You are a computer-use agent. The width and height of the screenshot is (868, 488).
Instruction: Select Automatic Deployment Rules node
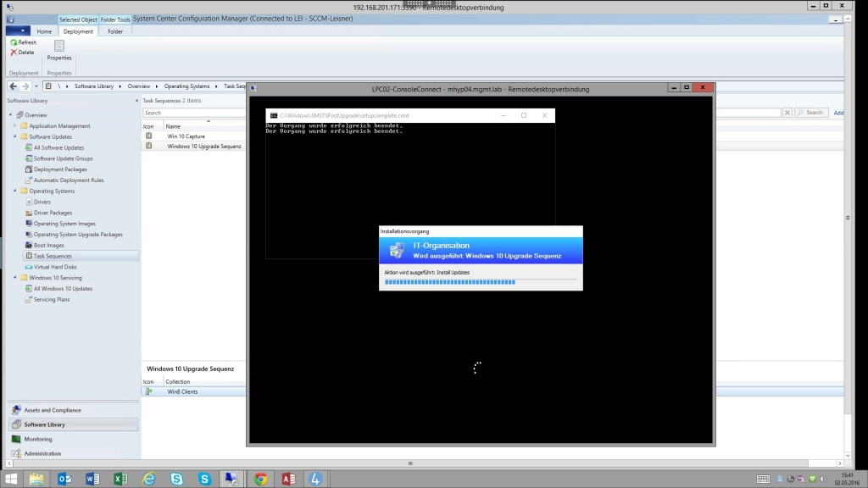pos(68,180)
